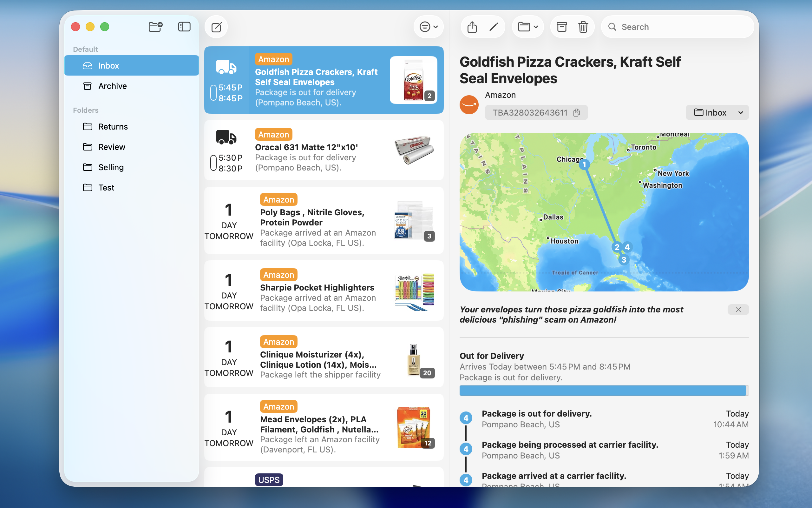This screenshot has height=508, width=812.
Task: Click the event timestamp 10:44 AM
Action: [731, 425]
